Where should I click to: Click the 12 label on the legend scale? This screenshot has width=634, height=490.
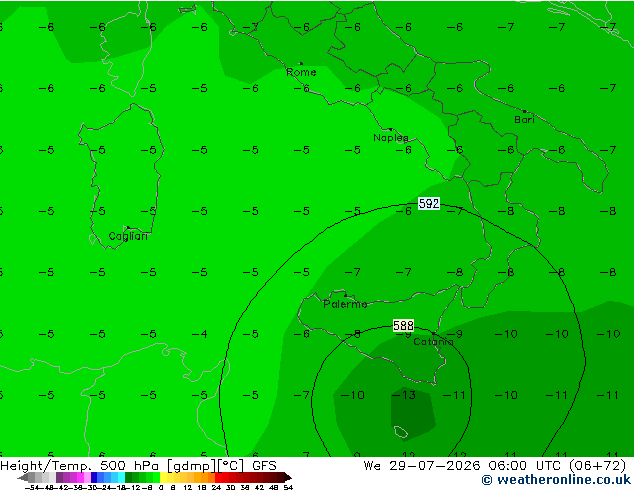click(x=188, y=487)
